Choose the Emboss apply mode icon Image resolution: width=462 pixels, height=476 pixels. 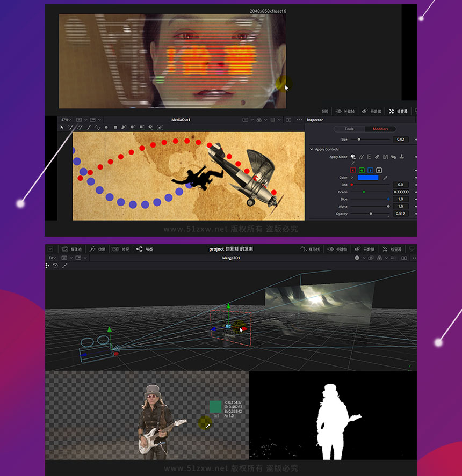point(369,157)
